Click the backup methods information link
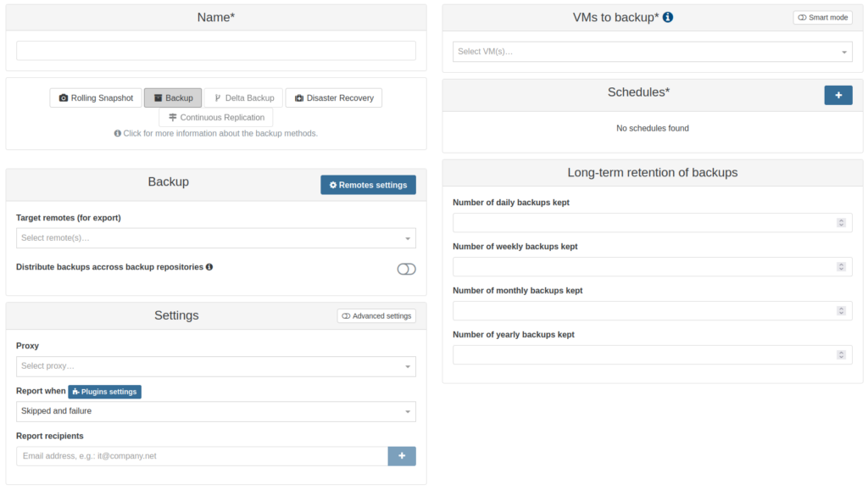This screenshot has width=868, height=490. coord(216,133)
